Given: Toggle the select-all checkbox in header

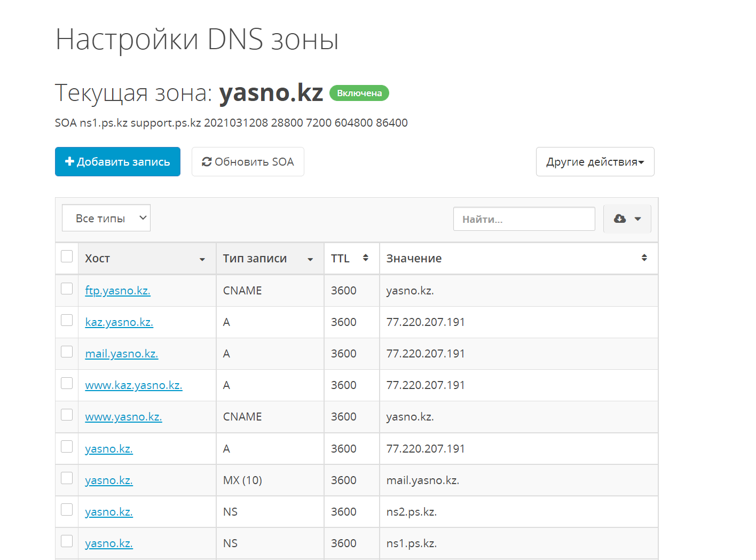Looking at the screenshot, I should coord(67,256).
